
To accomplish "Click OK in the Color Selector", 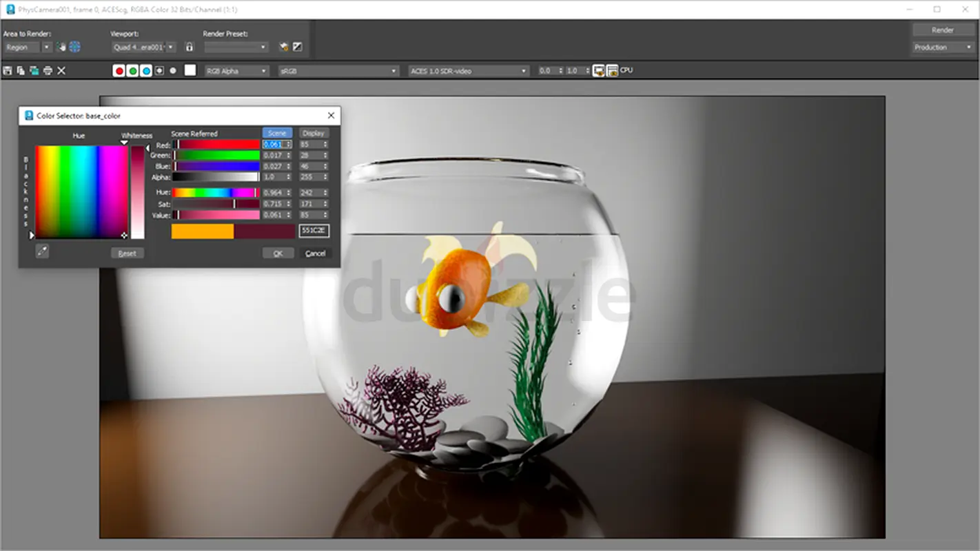I will tap(278, 253).
